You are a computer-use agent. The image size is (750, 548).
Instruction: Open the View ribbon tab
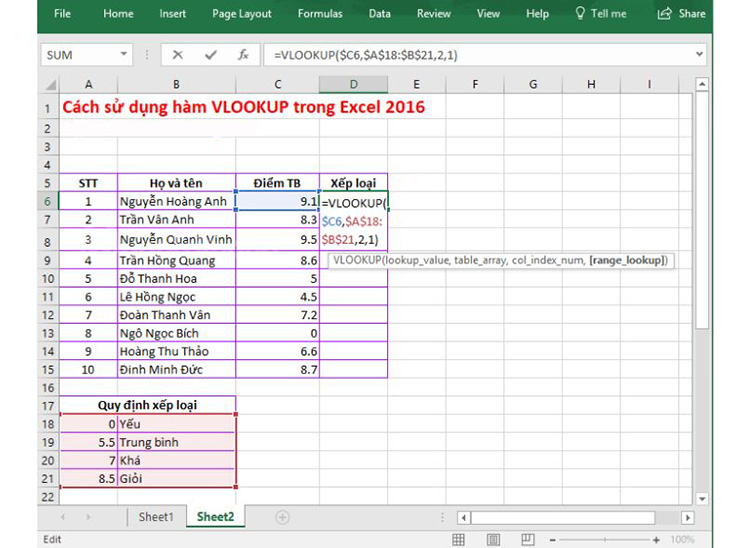click(488, 13)
